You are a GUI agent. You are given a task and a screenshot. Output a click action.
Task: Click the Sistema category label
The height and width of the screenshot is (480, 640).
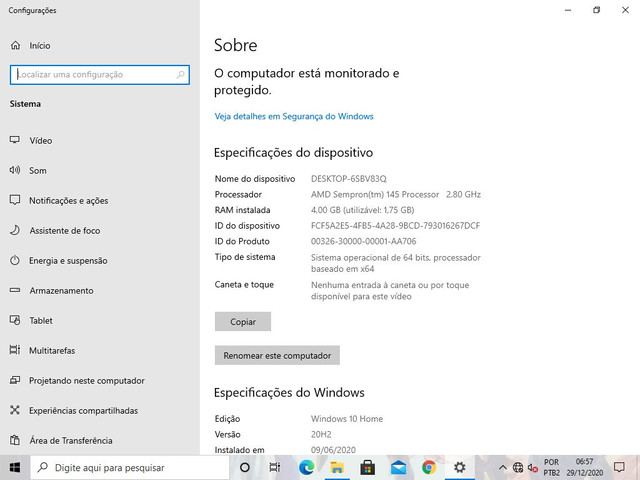coord(25,104)
